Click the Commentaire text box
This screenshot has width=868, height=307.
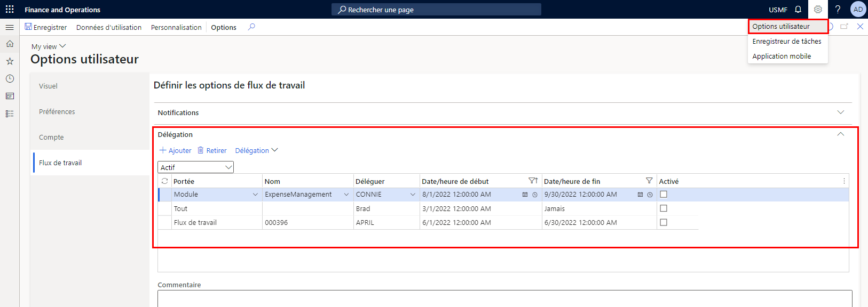(504, 298)
